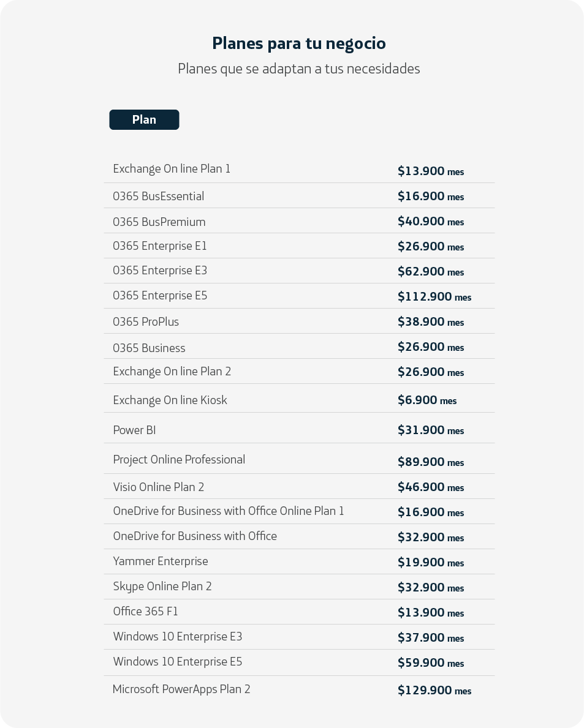
Task: Click the $112.900 mes price
Action: (434, 297)
